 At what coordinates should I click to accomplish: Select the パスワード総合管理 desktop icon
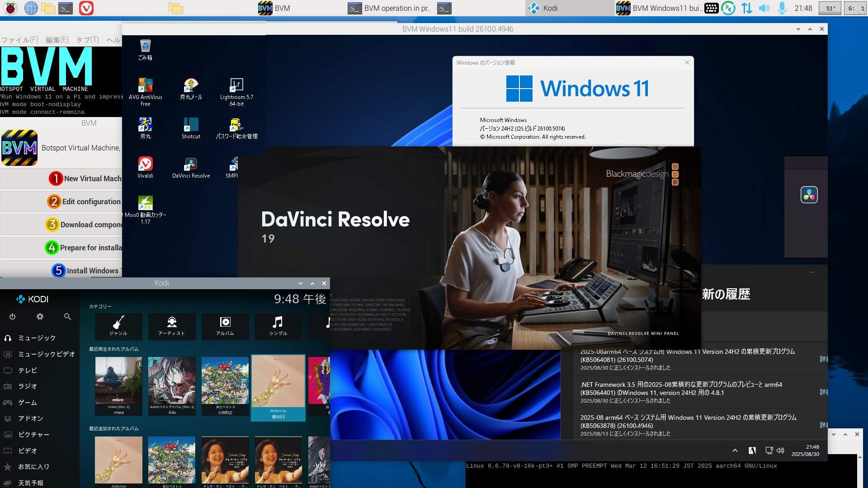click(x=236, y=128)
